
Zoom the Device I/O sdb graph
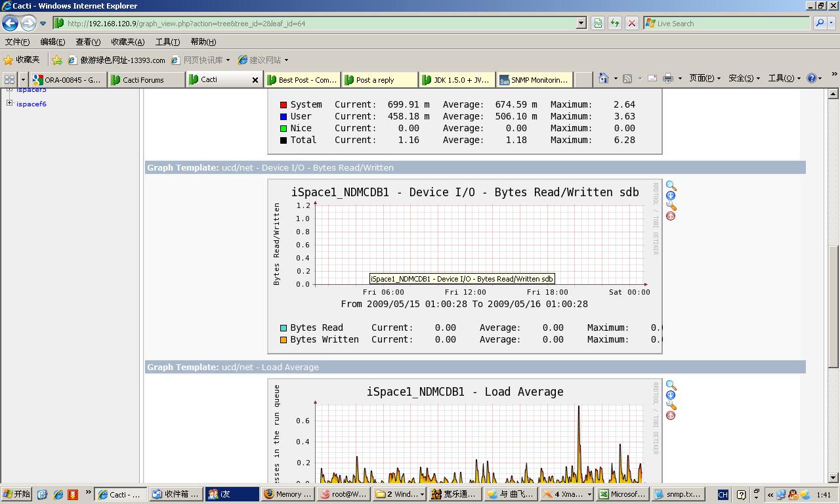pos(671,186)
